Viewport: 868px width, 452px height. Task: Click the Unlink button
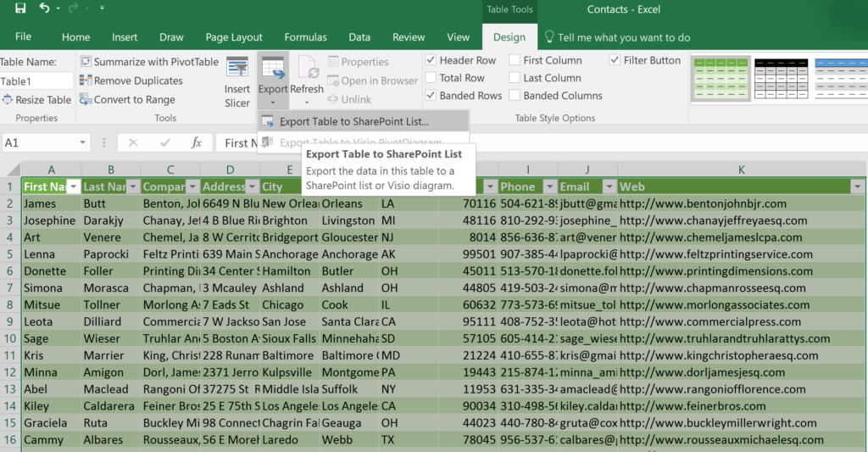(349, 99)
